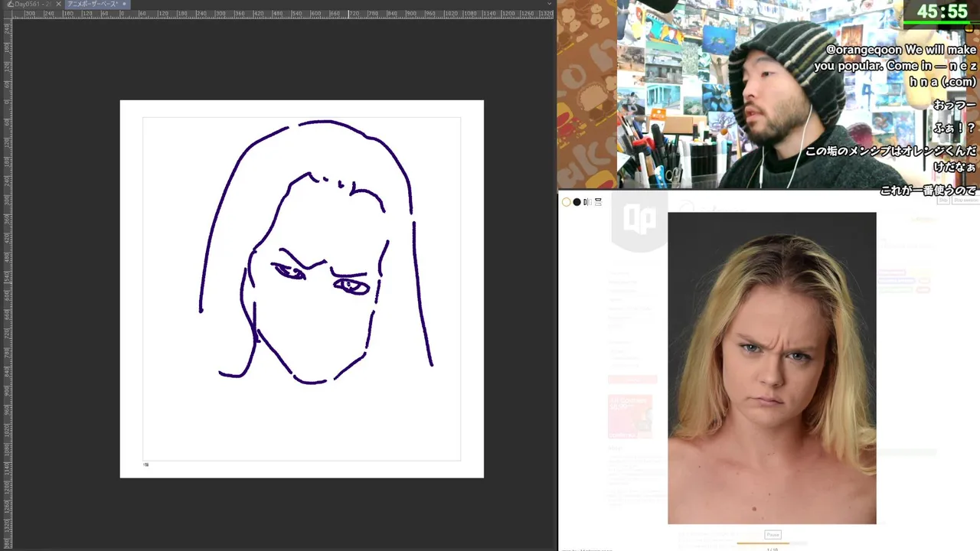
Task: Click the session timer progress bar
Action: [772, 543]
